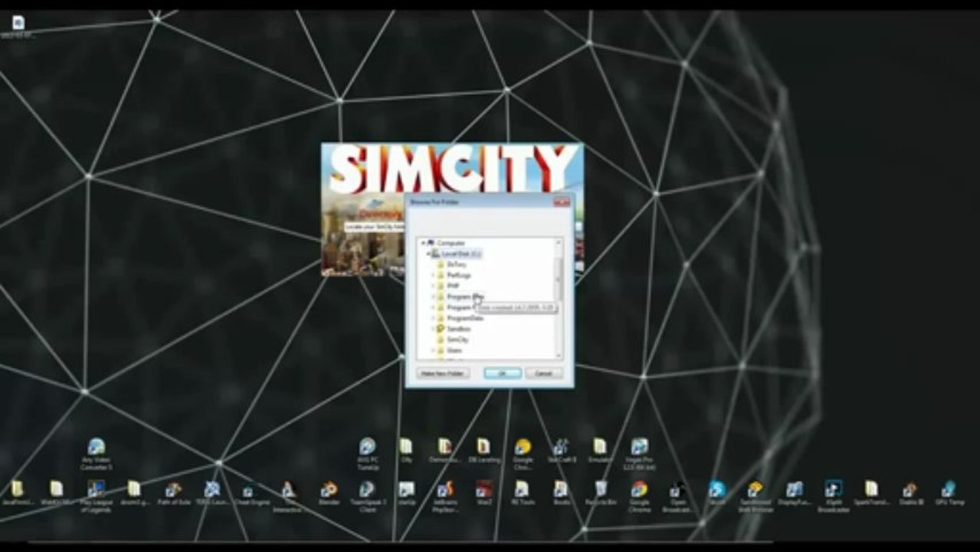
Task: Click the folder tree scrollbar down arrow
Action: pyautogui.click(x=558, y=356)
